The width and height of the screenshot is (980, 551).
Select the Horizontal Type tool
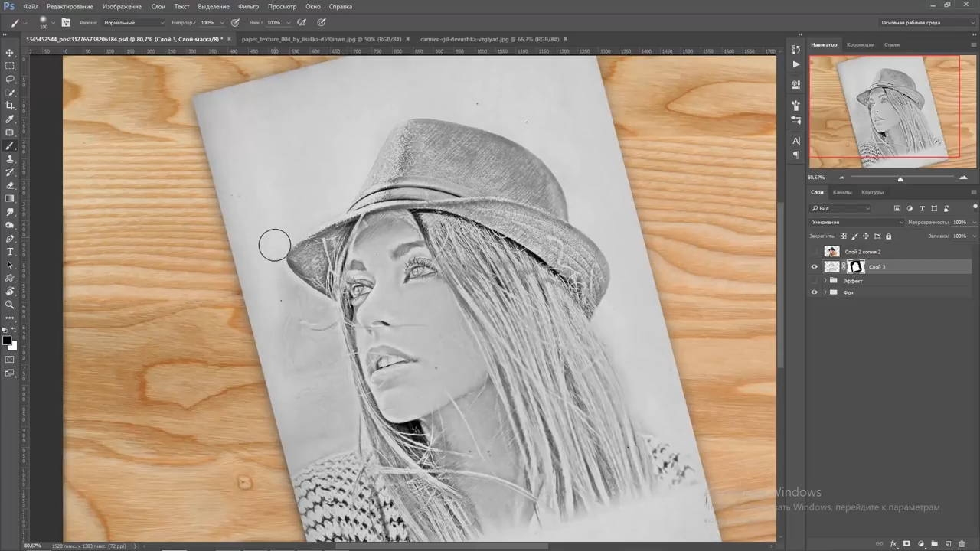tap(10, 252)
